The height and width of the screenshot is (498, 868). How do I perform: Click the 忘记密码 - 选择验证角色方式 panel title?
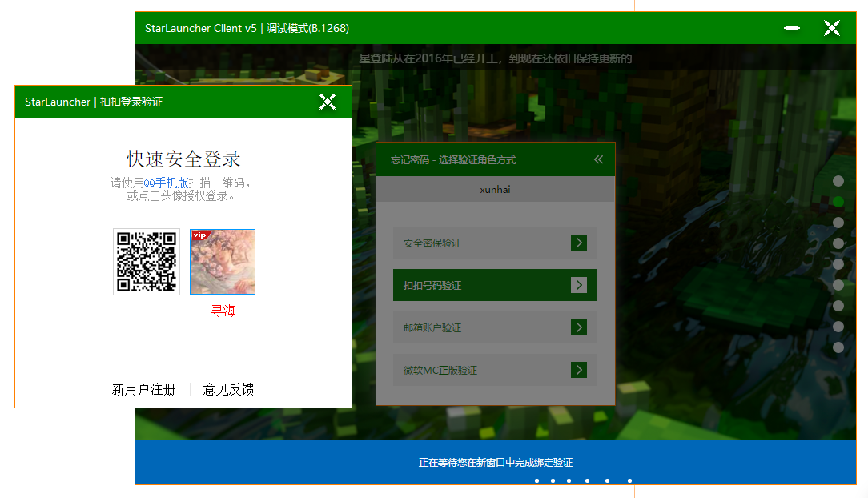coord(453,160)
